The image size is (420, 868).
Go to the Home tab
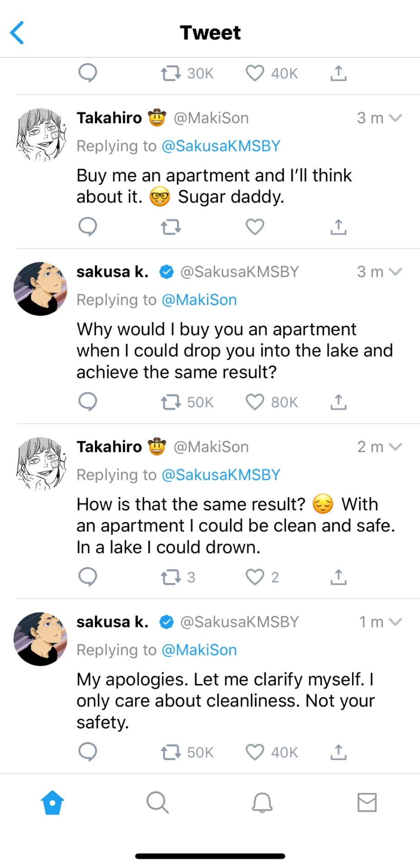pos(52,802)
